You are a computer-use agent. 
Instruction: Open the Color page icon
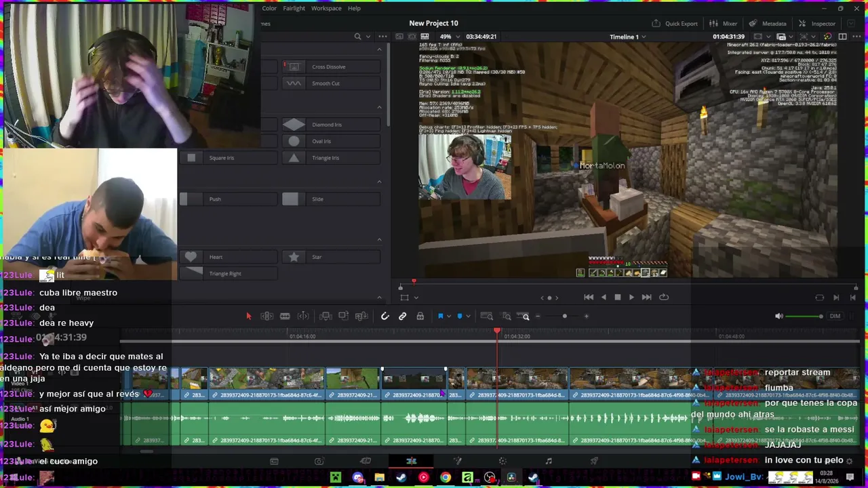502,462
